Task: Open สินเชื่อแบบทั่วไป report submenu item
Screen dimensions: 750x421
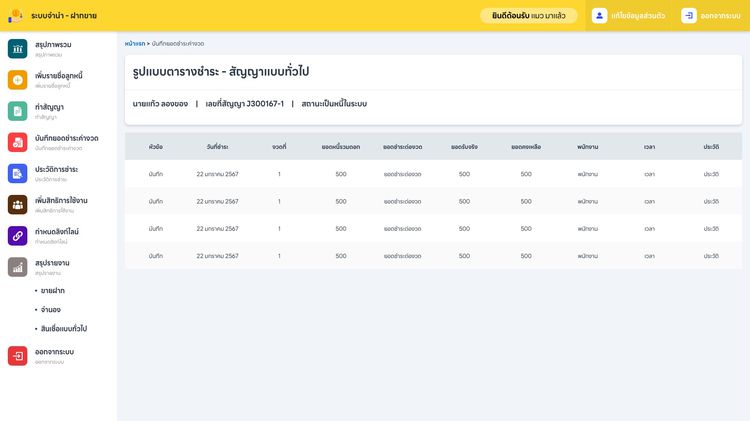Action: (64, 328)
